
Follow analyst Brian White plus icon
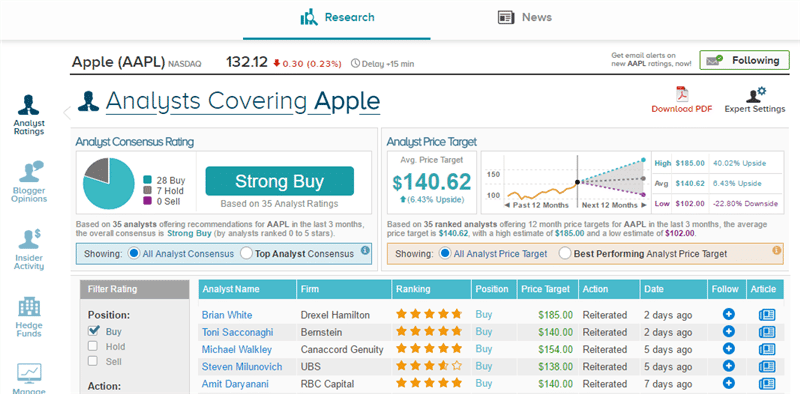coord(729,314)
